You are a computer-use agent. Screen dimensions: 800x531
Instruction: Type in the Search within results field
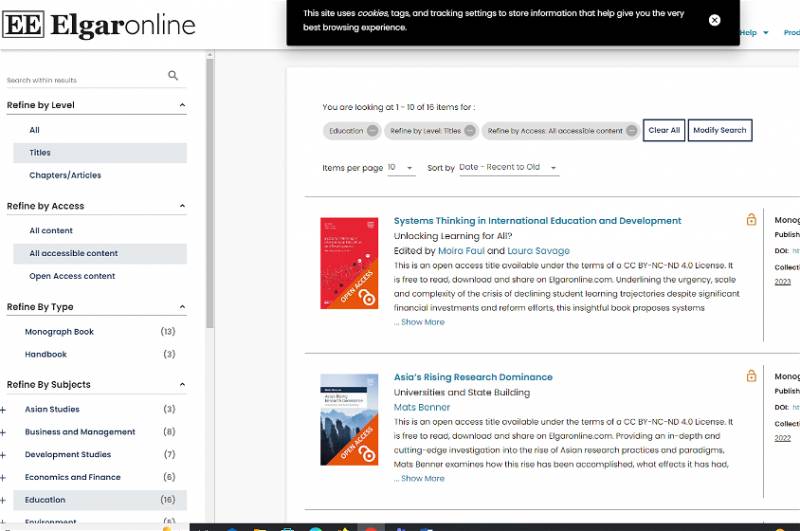tap(84, 80)
